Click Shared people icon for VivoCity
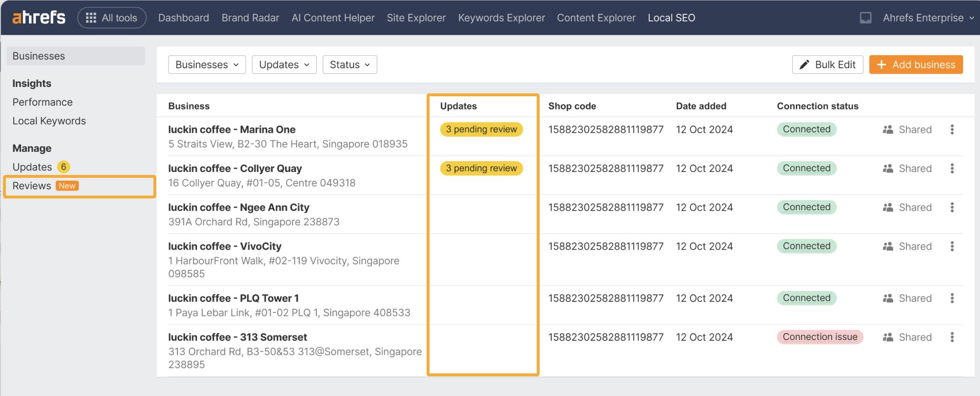Screen dimensions: 980x396 coord(888,246)
